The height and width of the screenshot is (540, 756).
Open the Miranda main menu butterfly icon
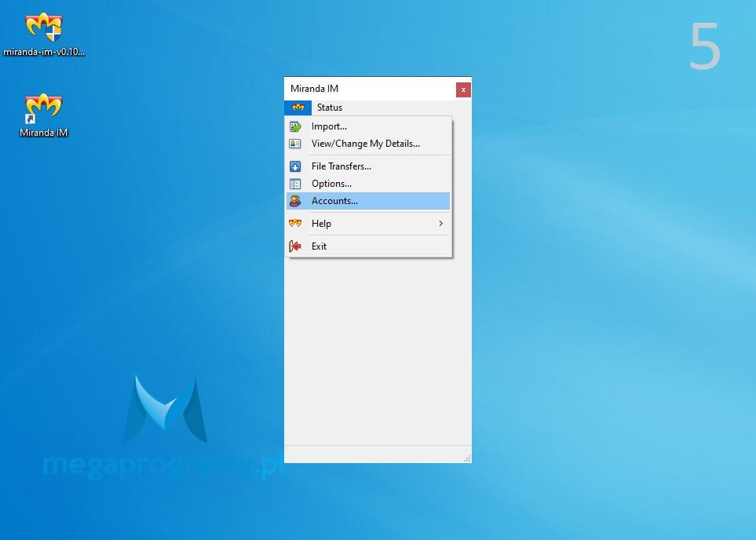(x=298, y=108)
